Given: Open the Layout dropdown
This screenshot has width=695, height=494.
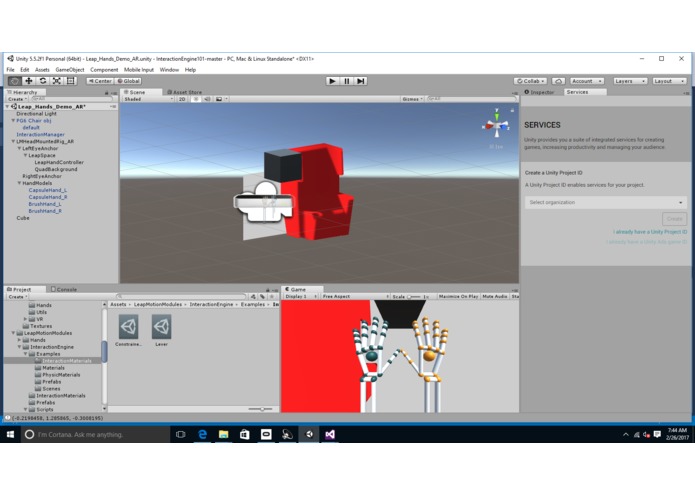Looking at the screenshot, I should (x=669, y=81).
